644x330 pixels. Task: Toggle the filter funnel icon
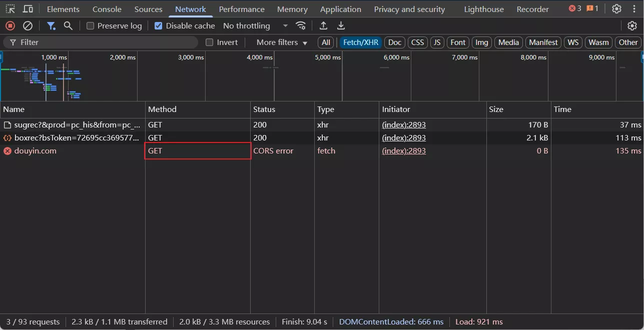pos(51,26)
